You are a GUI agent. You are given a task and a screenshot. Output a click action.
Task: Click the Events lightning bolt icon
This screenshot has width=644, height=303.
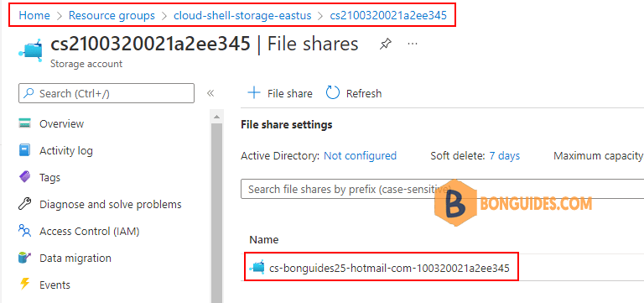pos(25,285)
